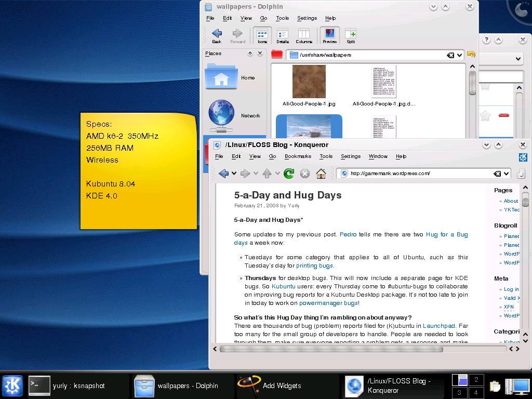Click Konqueror's Back arrow
Viewport: 532px width, 399px height.
[x=223, y=174]
